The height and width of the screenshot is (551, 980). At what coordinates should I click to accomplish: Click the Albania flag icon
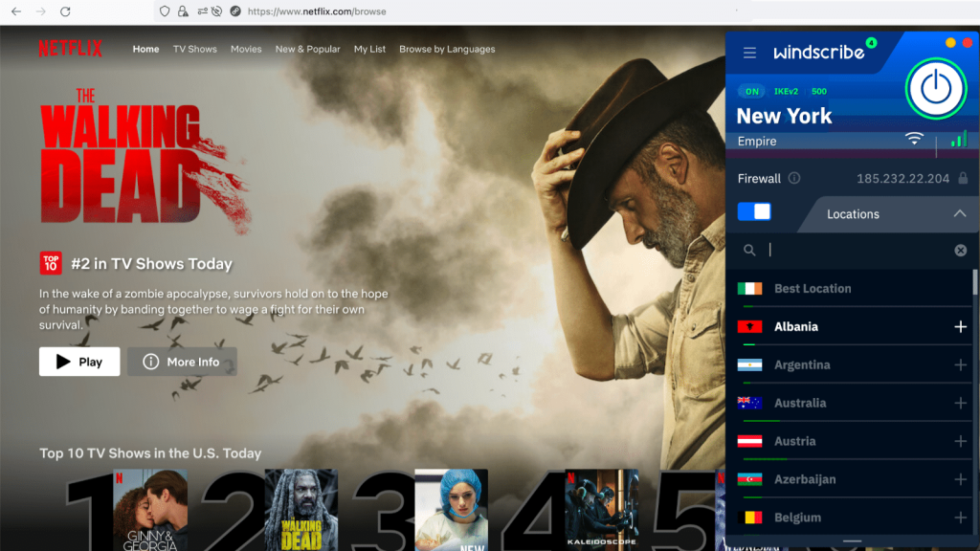tap(749, 327)
